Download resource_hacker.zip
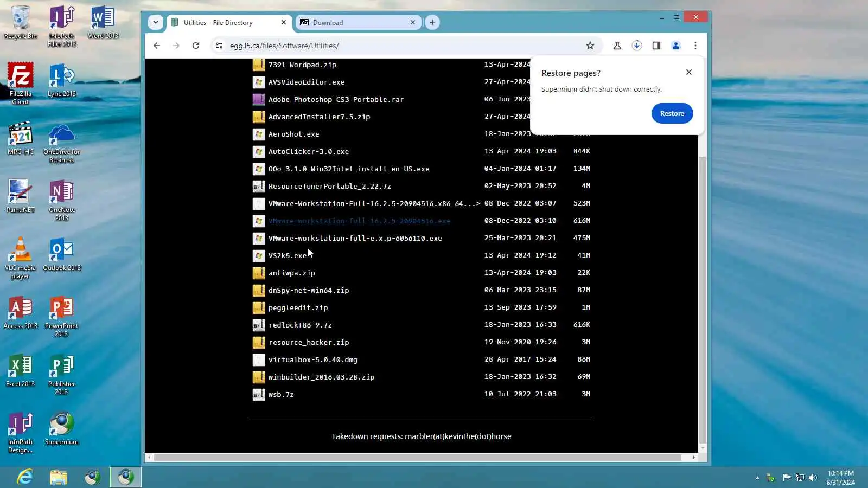 309,342
